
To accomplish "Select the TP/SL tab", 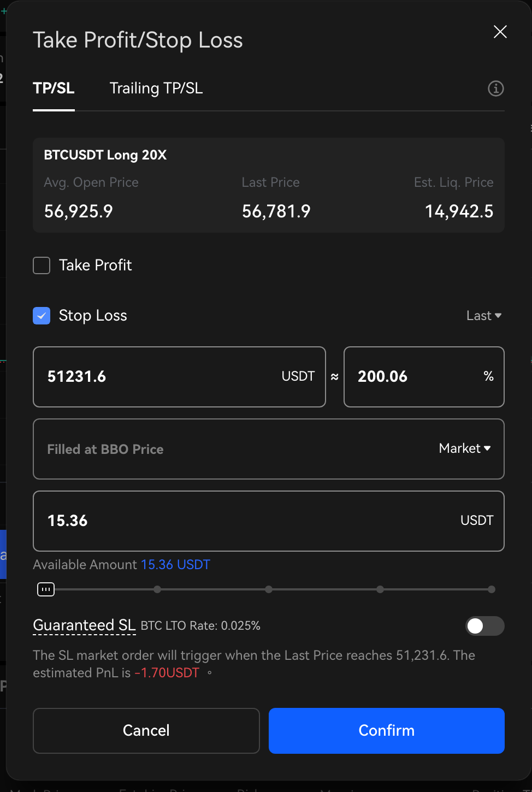I will [54, 88].
